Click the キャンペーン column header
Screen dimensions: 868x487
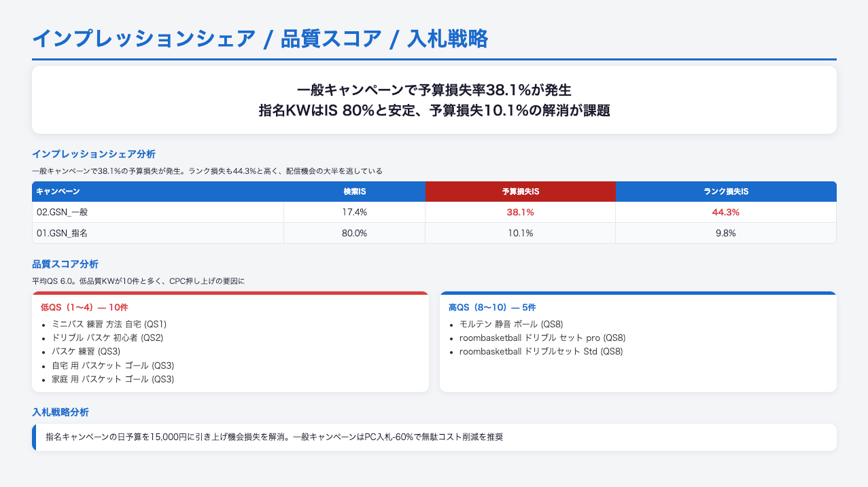click(x=58, y=192)
